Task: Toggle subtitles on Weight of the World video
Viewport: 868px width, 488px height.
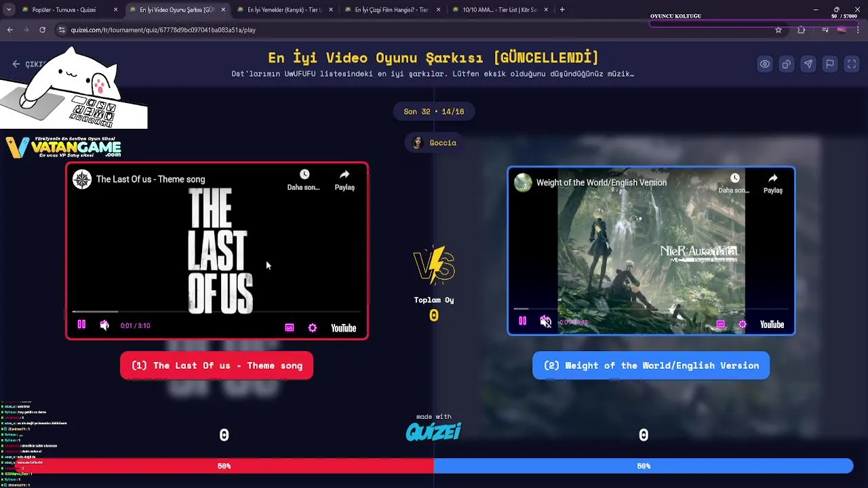Action: click(720, 325)
